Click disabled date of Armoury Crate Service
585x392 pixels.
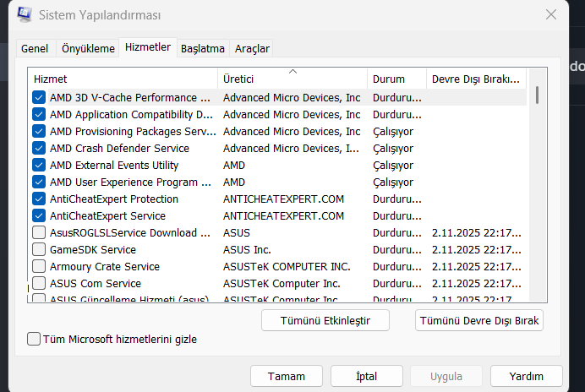coord(477,266)
